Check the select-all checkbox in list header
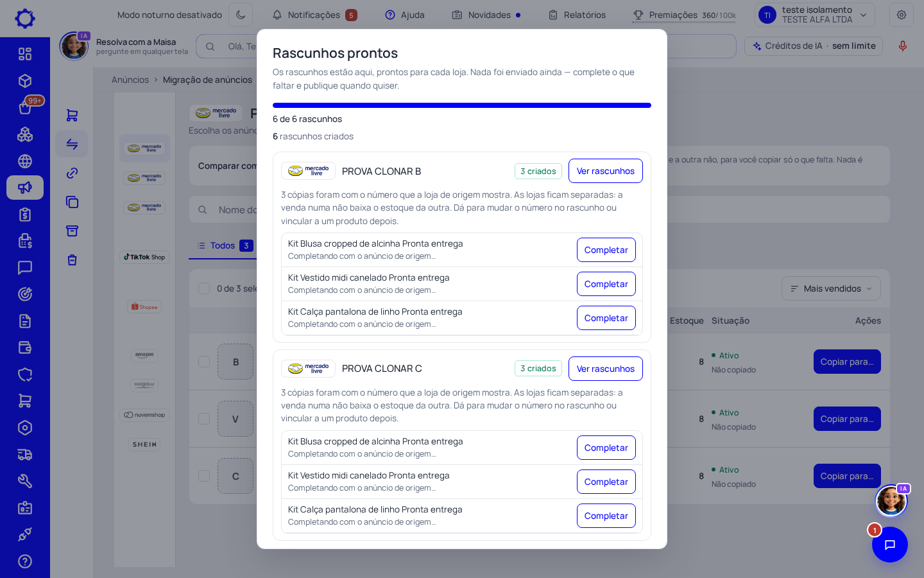Viewport: 924px width, 578px height. pyautogui.click(x=204, y=288)
